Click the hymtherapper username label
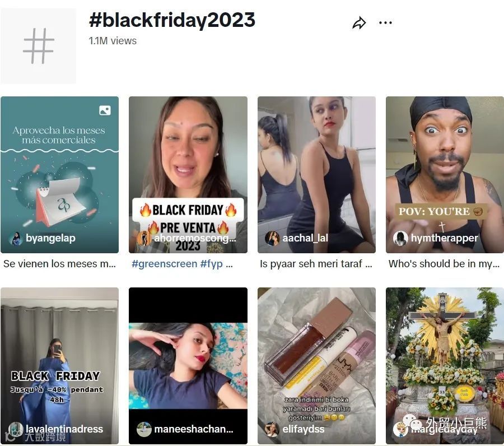The height and width of the screenshot is (446, 504). coord(444,238)
